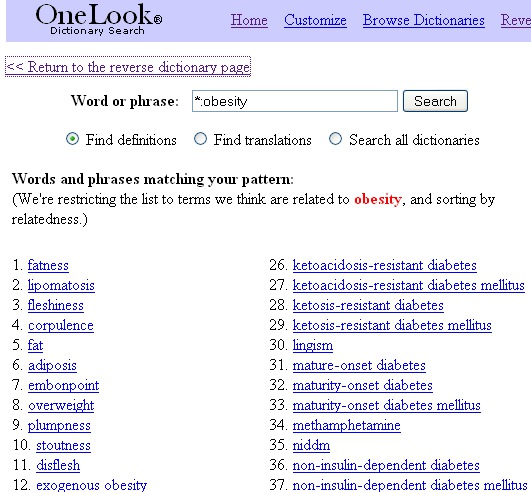The height and width of the screenshot is (492, 531).
Task: Select the Find definitions radio button
Action: tap(72, 139)
